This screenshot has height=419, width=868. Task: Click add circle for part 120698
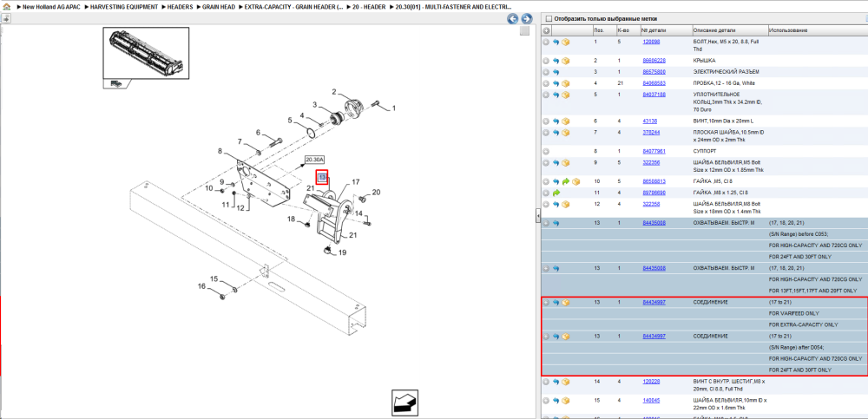click(x=546, y=42)
